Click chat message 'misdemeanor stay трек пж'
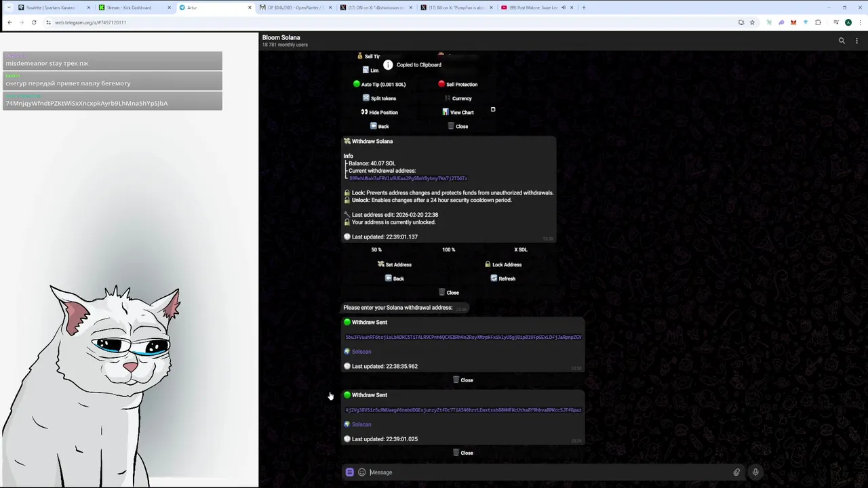Image resolution: width=868 pixels, height=488 pixels. 113,61
